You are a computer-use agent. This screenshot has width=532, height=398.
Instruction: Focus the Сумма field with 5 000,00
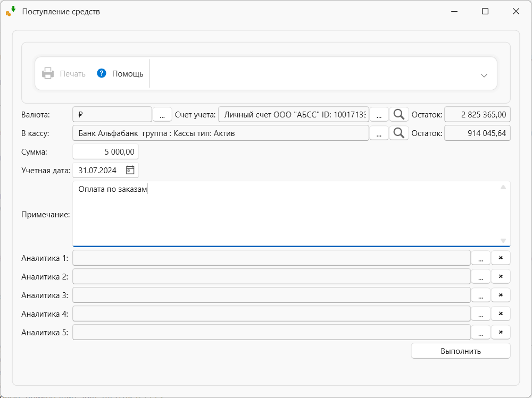click(x=105, y=152)
